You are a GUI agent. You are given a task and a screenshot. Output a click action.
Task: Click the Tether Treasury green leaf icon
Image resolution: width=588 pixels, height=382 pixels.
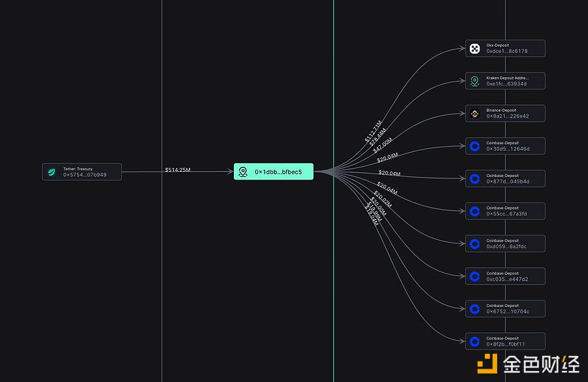click(52, 172)
